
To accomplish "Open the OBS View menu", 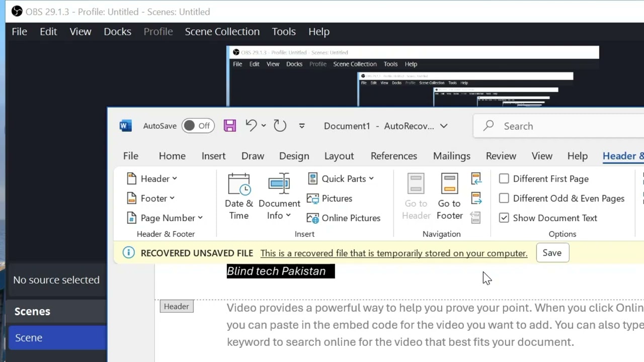I will [80, 31].
